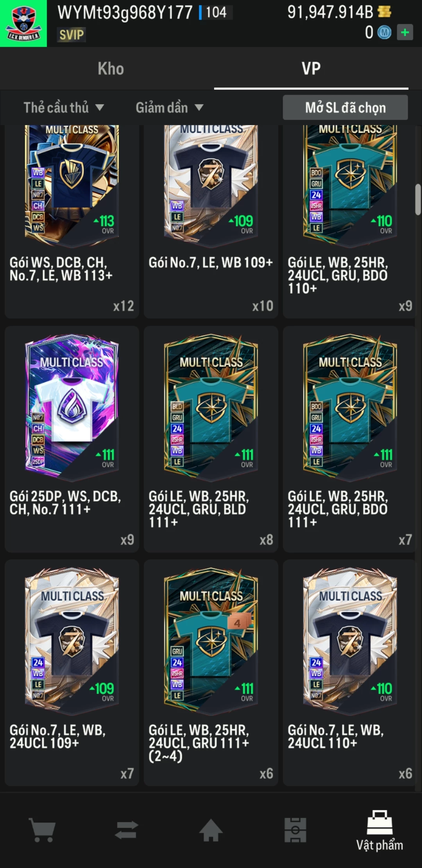This screenshot has width=422, height=868.
Task: Tap the gold coins balance icon
Action: (x=385, y=12)
